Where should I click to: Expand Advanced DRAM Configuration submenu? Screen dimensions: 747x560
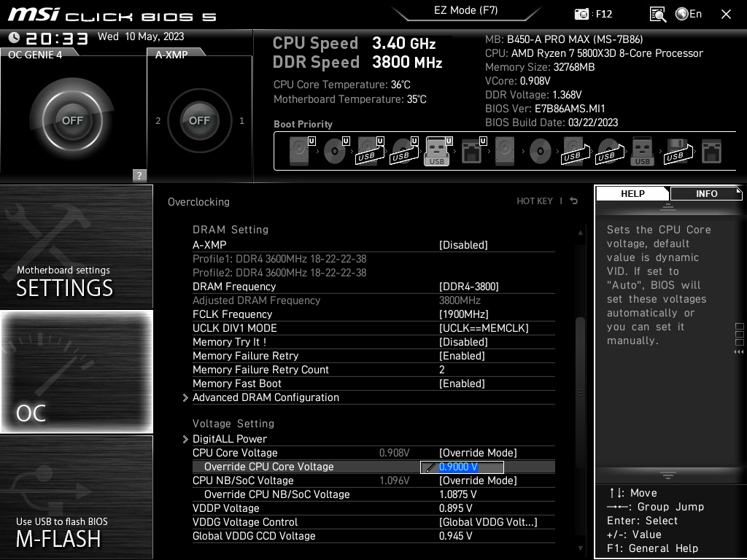pos(266,397)
